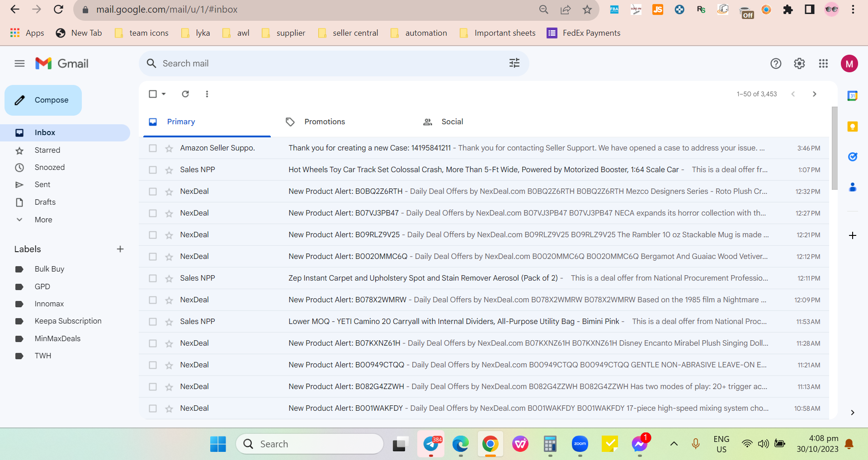Select the Hot Wheels email checkbox
Screen dimensions: 868x460
tap(153, 170)
